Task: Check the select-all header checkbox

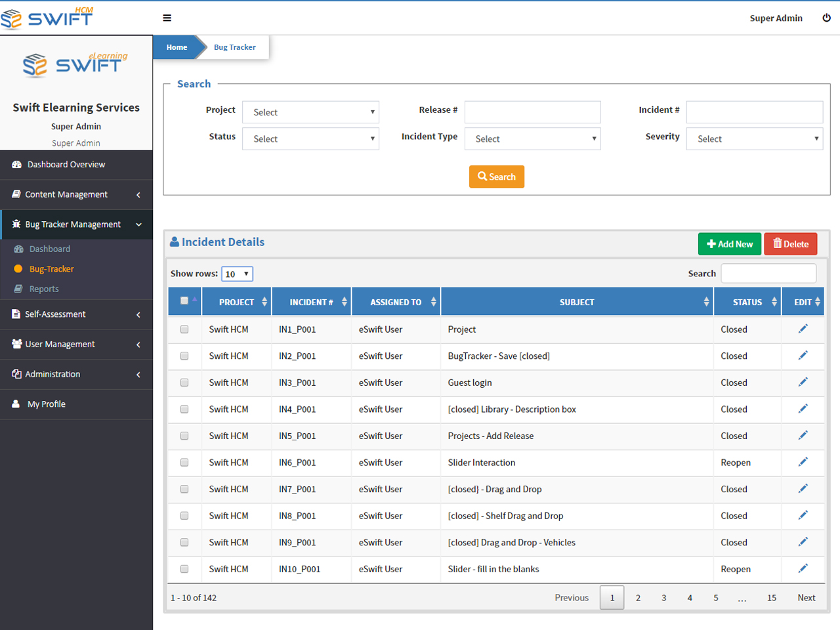Action: pos(184,301)
